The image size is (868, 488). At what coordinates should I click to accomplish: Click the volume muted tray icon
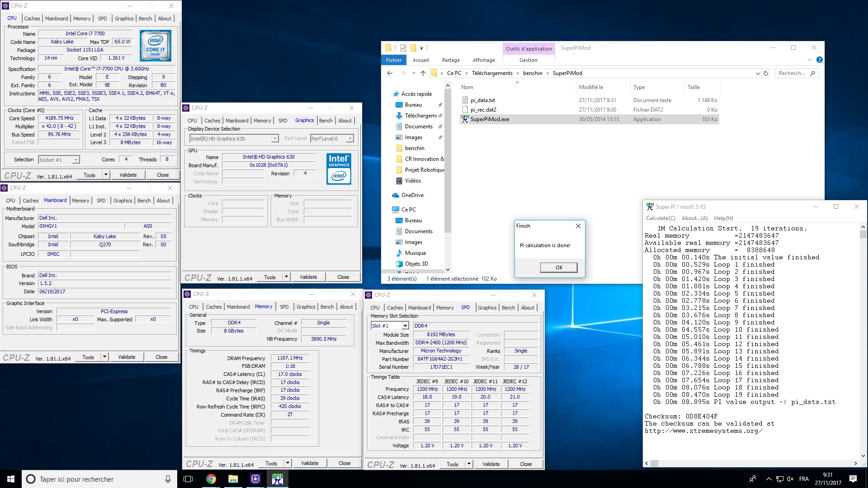790,479
